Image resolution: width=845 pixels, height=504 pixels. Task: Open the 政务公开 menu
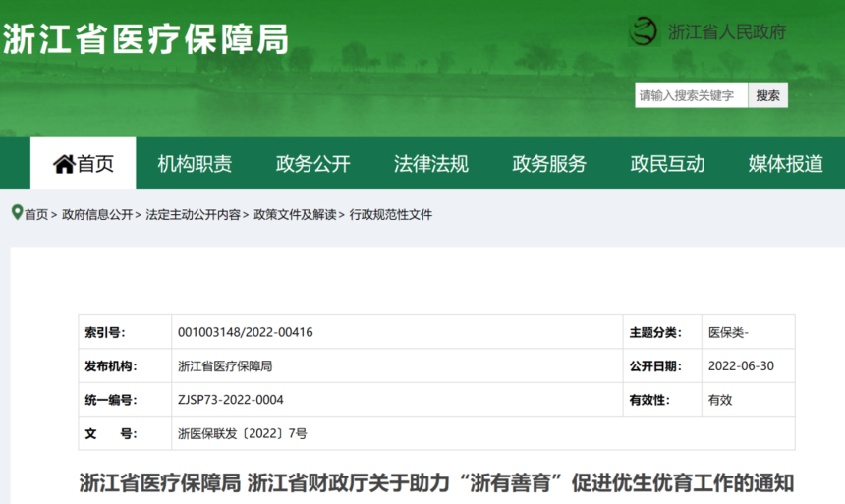313,164
